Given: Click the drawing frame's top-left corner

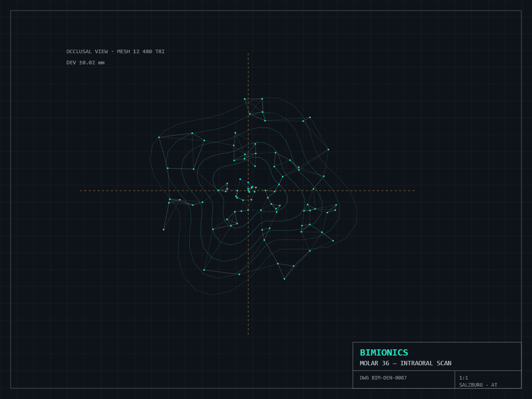Looking at the screenshot, I should pos(11,11).
